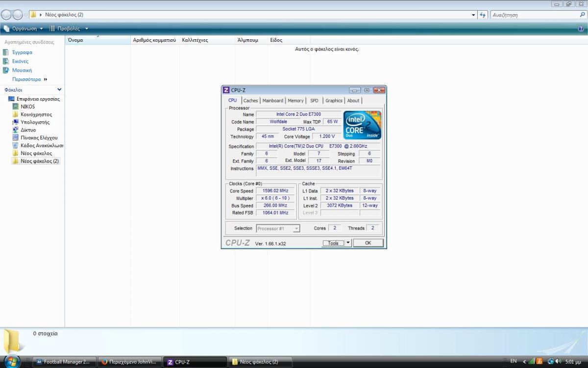
Task: Sort by the Άλμπουμ column header
Action: [x=251, y=40]
